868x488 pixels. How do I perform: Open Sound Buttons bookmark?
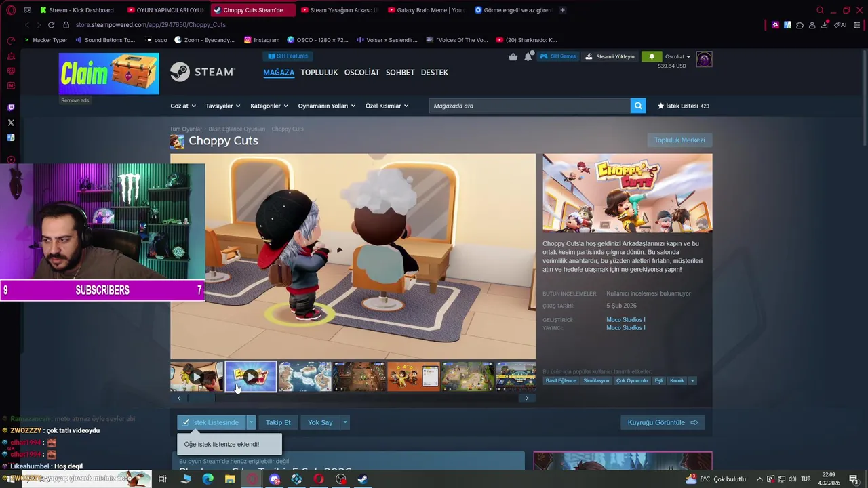coord(105,40)
